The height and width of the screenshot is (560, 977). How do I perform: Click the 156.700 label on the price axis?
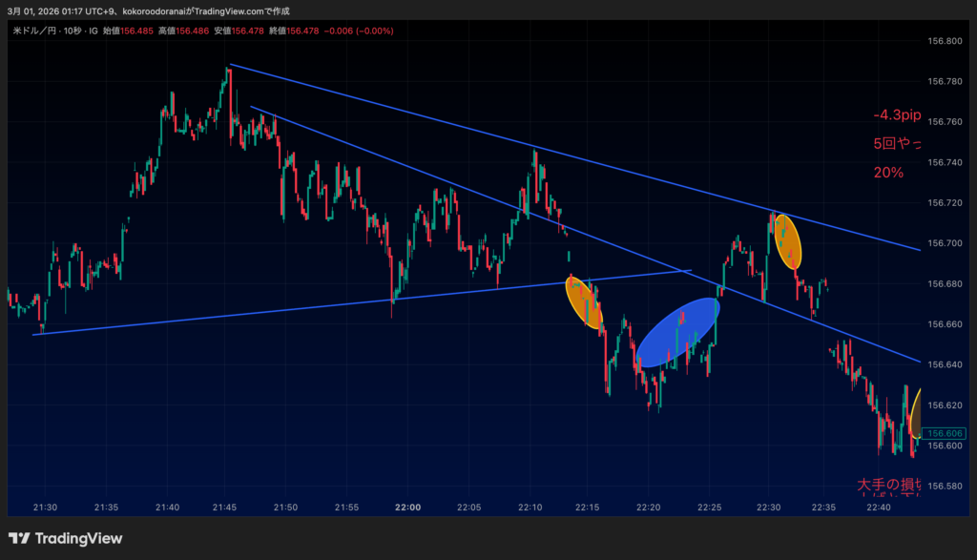945,243
